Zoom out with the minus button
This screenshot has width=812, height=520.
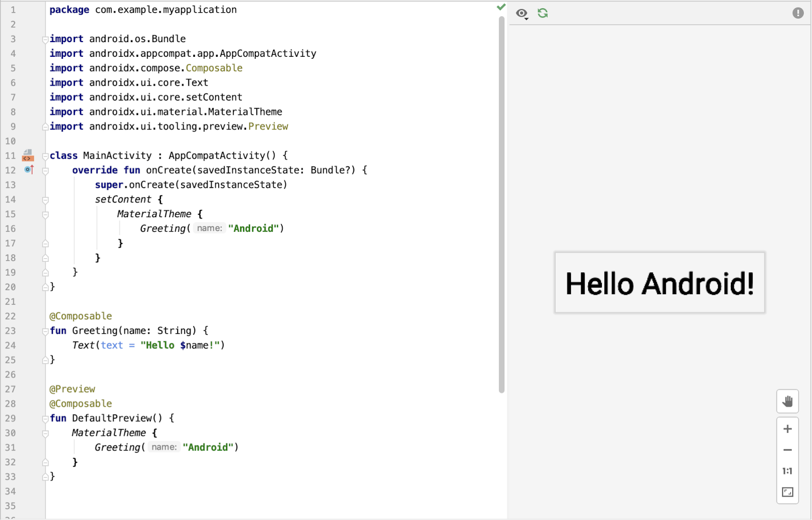787,450
